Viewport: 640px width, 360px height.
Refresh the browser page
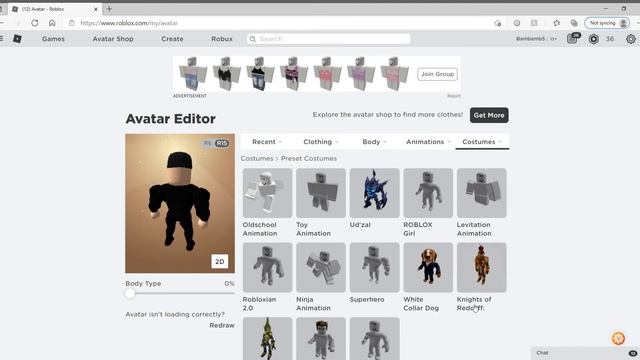point(35,23)
